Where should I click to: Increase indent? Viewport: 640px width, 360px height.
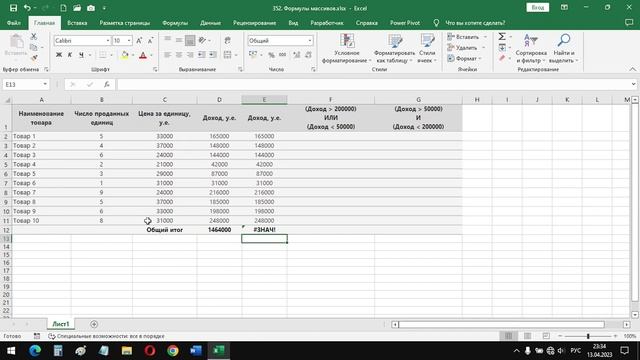[213, 55]
